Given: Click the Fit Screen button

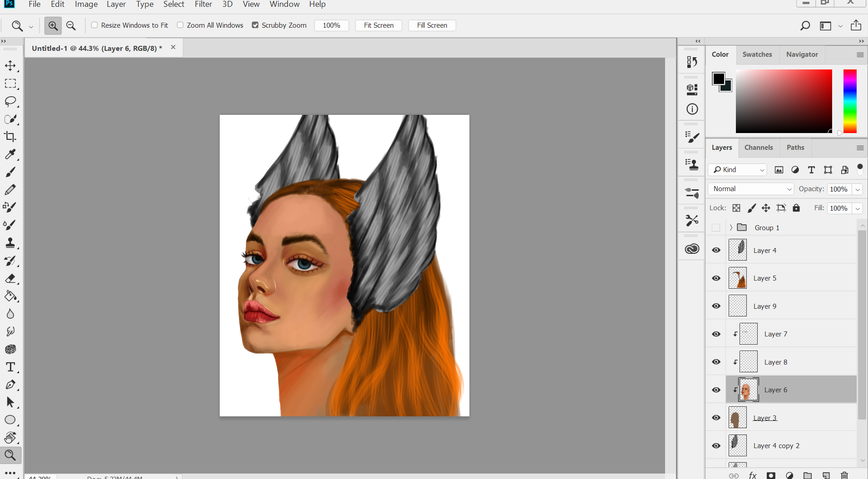Looking at the screenshot, I should point(378,25).
